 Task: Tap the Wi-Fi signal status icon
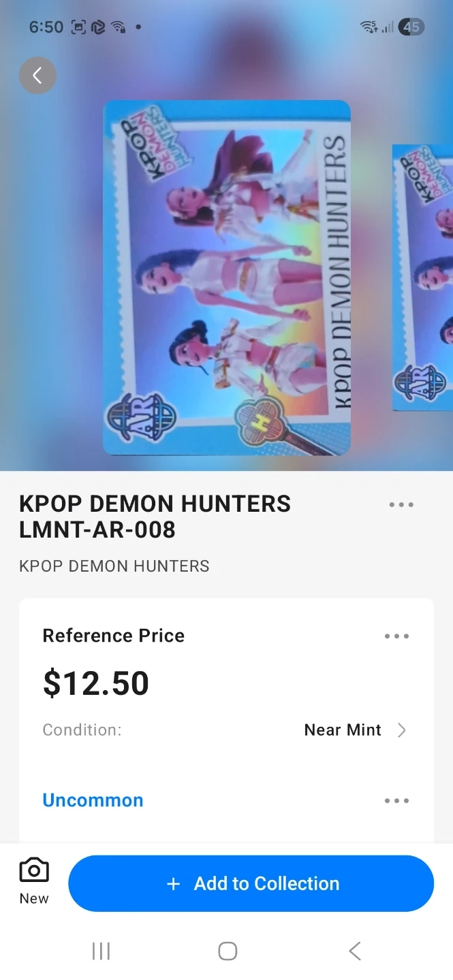click(369, 27)
